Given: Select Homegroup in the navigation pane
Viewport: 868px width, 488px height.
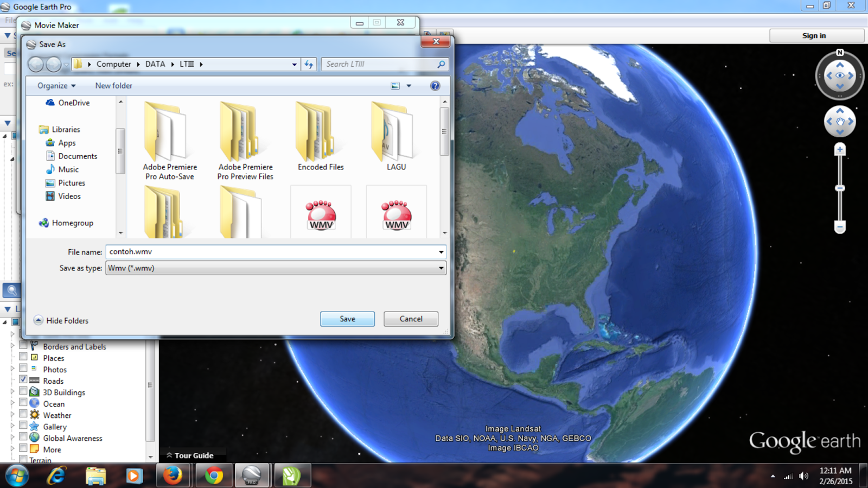Looking at the screenshot, I should point(66,223).
